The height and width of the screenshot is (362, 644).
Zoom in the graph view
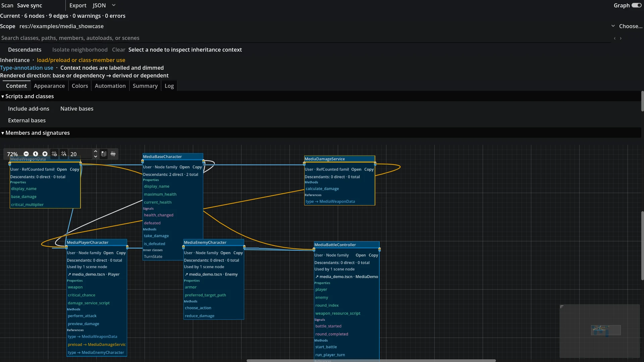pyautogui.click(x=45, y=154)
